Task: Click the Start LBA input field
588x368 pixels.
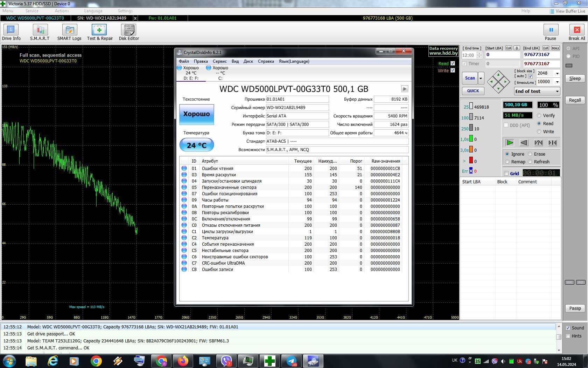Action: pos(503,55)
